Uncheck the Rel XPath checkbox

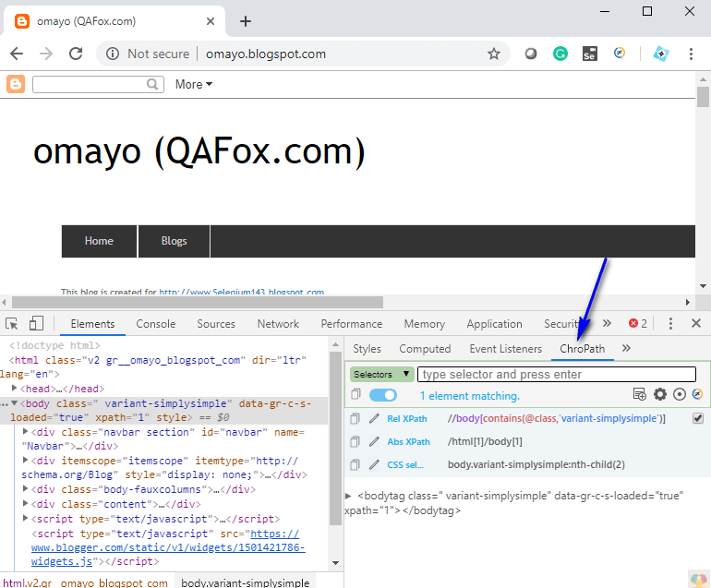click(698, 418)
